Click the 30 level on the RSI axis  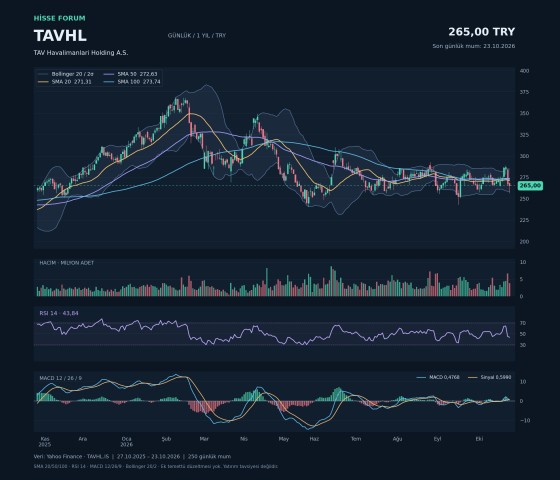click(x=523, y=345)
